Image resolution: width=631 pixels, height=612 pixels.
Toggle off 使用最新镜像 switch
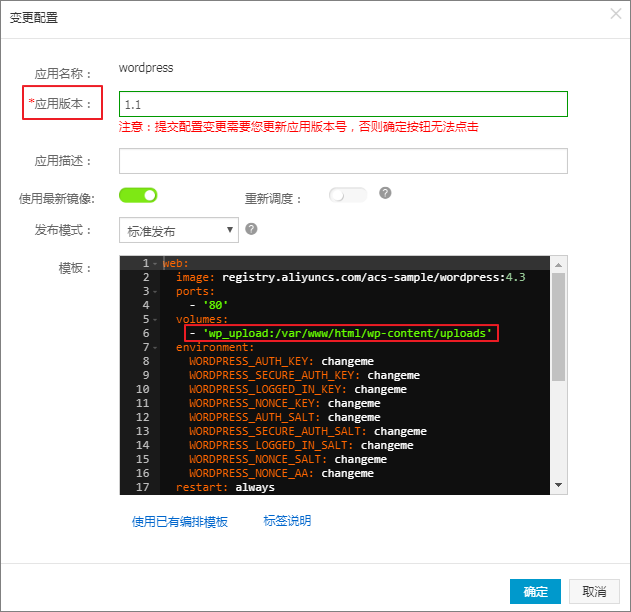pyautogui.click(x=138, y=196)
